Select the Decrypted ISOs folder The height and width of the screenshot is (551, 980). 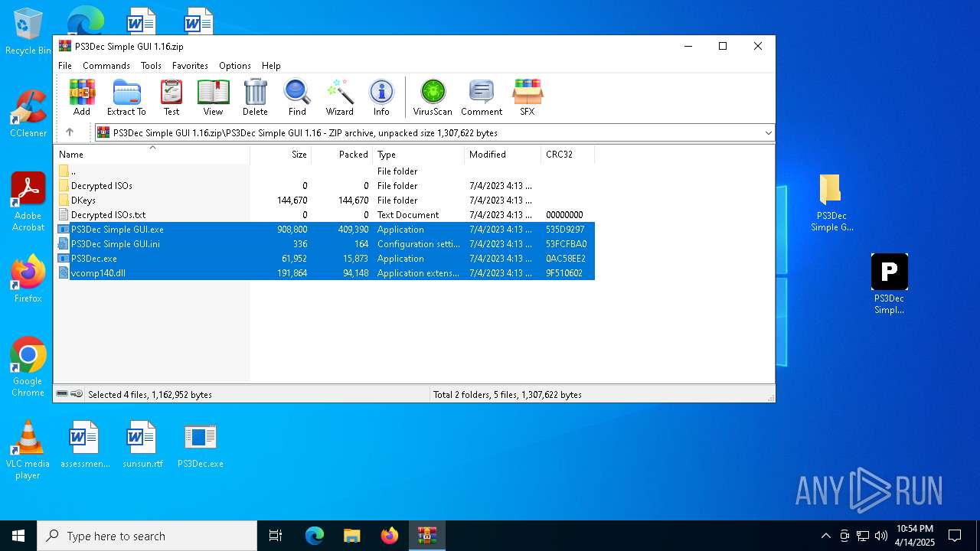point(325,186)
